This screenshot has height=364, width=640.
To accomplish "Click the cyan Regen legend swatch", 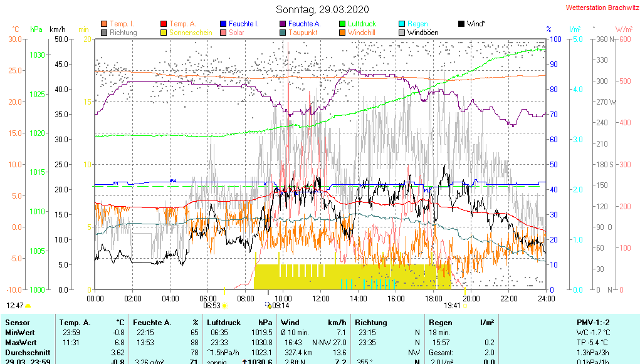I will tap(402, 24).
